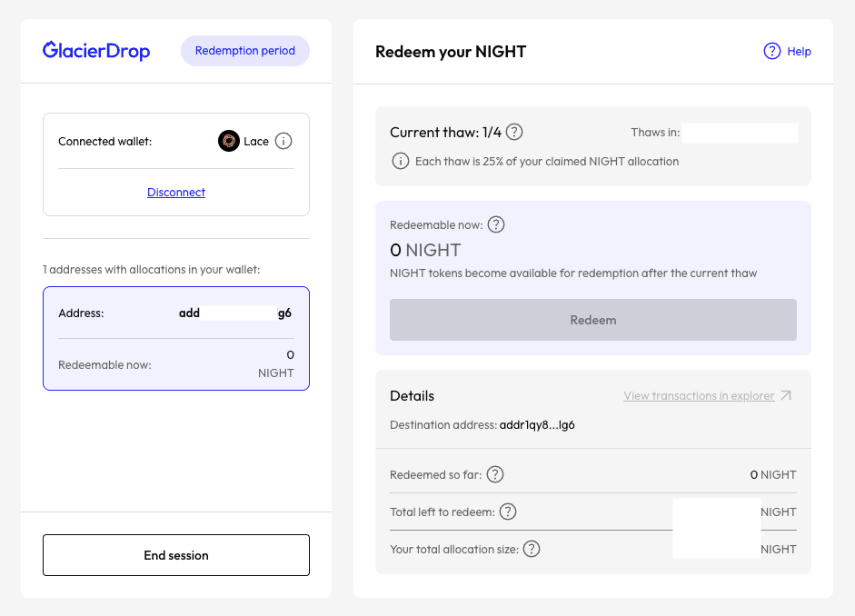Show Current thaw help tooltip icon
855x616 pixels.
click(x=514, y=132)
